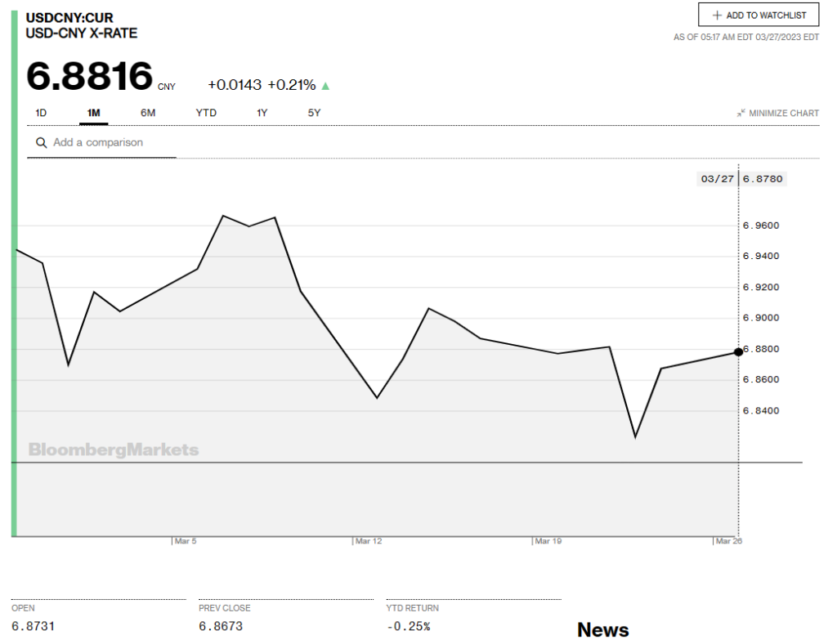Show the 6M chart range

point(148,113)
